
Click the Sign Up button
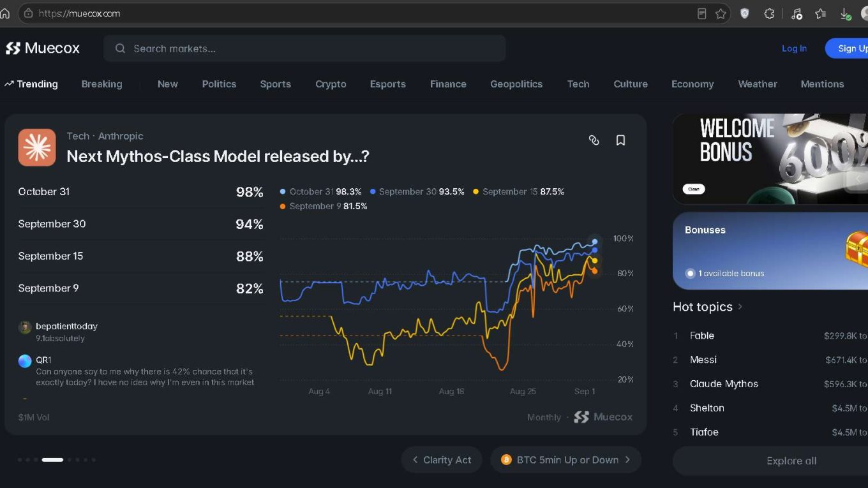tap(847, 48)
